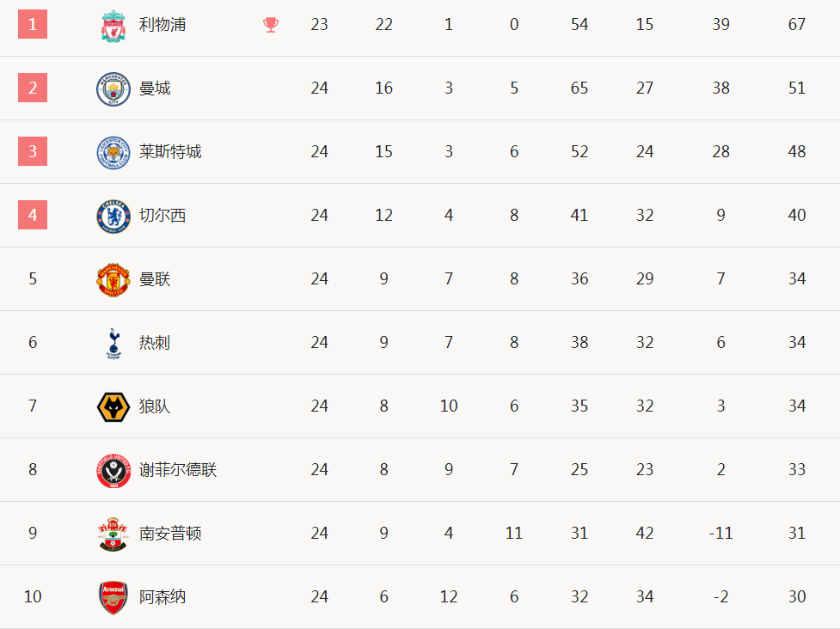Click Liverpool's 67 points value
840x629 pixels.
click(x=797, y=25)
